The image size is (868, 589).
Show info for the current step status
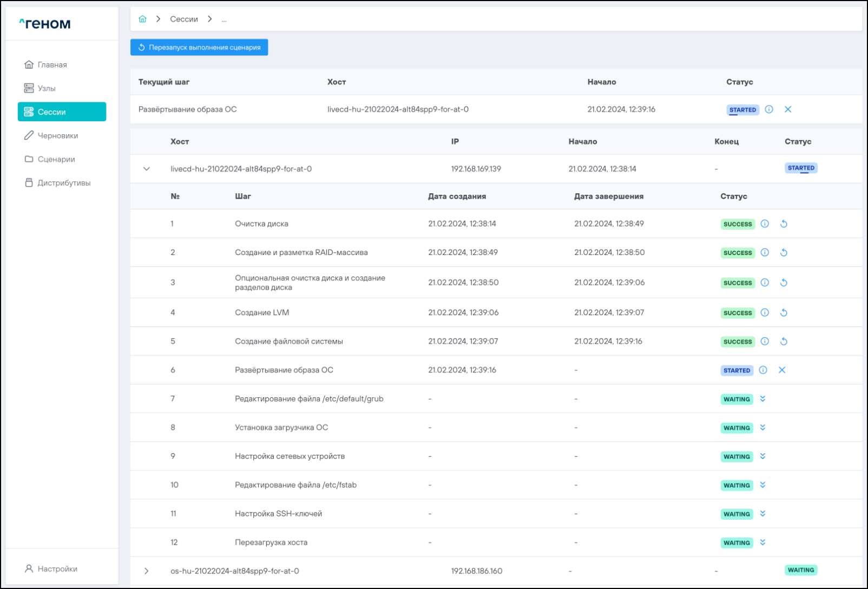(x=769, y=109)
